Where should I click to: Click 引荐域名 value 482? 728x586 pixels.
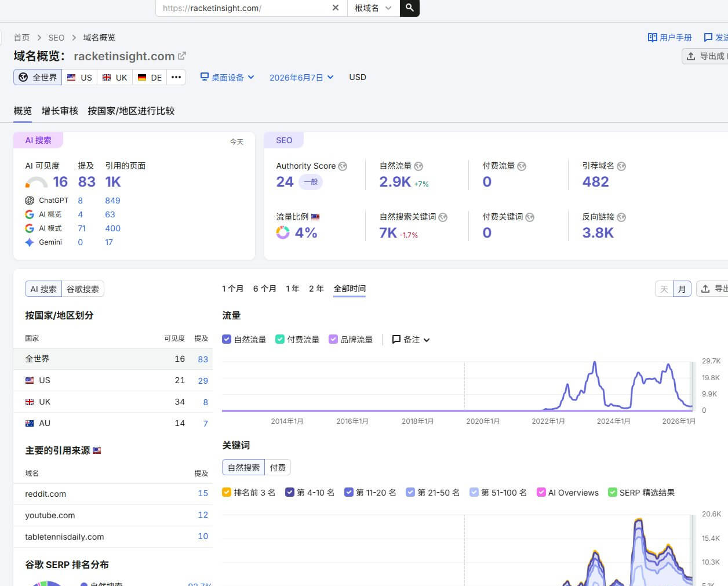click(595, 181)
